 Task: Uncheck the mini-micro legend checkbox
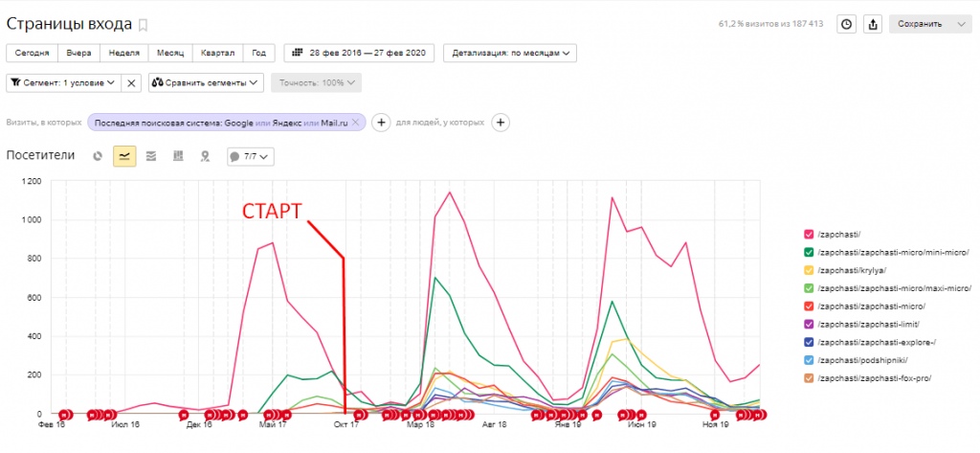click(808, 252)
